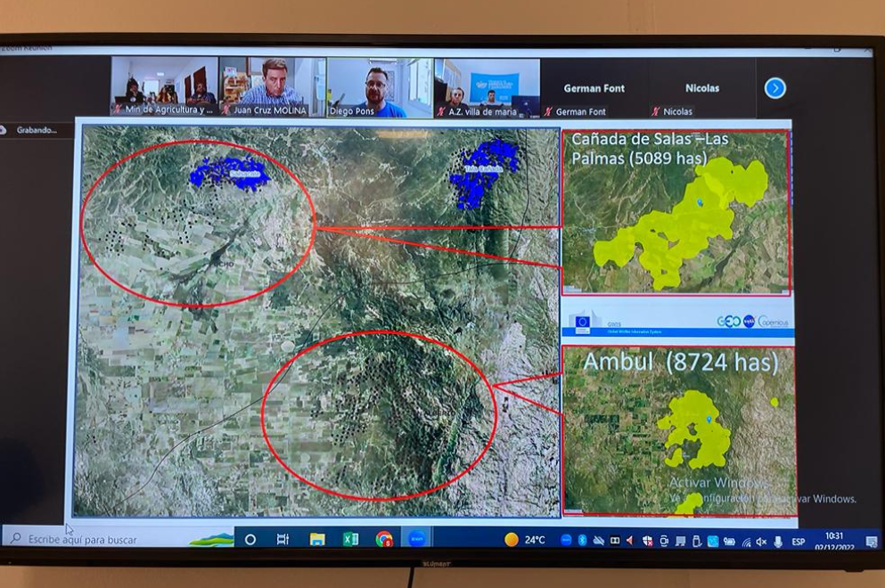The height and width of the screenshot is (588, 885).
Task: Click the 'Cañada de Salas – Las Palmas (5089 has)' title
Action: (650, 149)
